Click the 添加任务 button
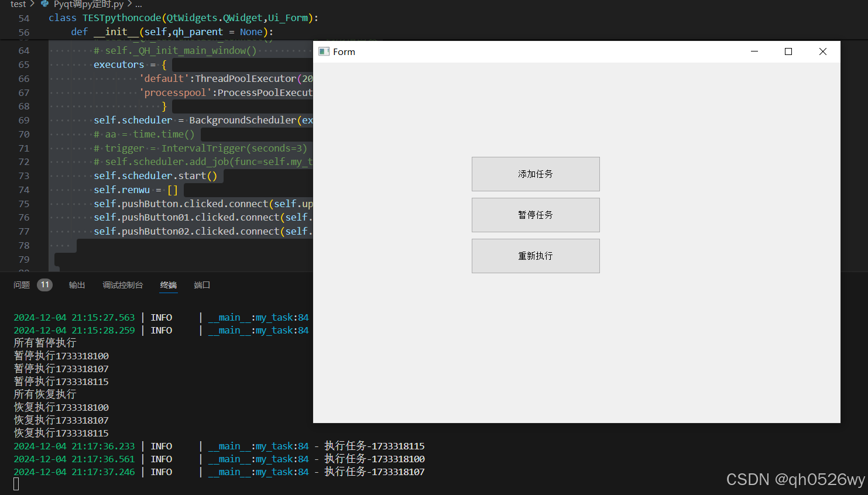The height and width of the screenshot is (495, 868). point(535,174)
